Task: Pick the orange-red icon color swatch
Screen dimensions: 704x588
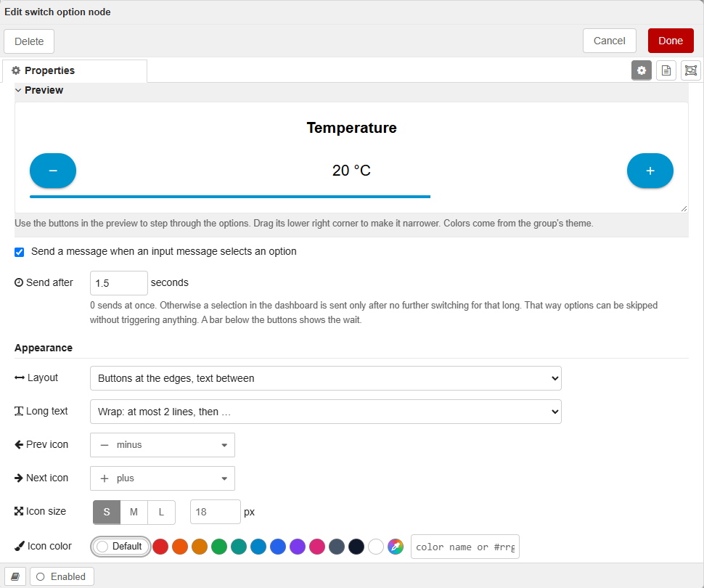Action: click(180, 547)
